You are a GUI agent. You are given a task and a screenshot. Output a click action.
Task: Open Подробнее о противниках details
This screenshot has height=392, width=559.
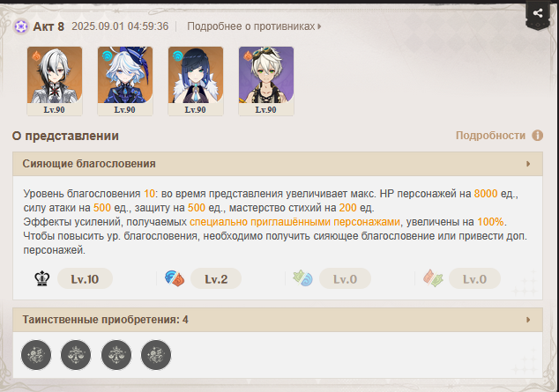[254, 26]
